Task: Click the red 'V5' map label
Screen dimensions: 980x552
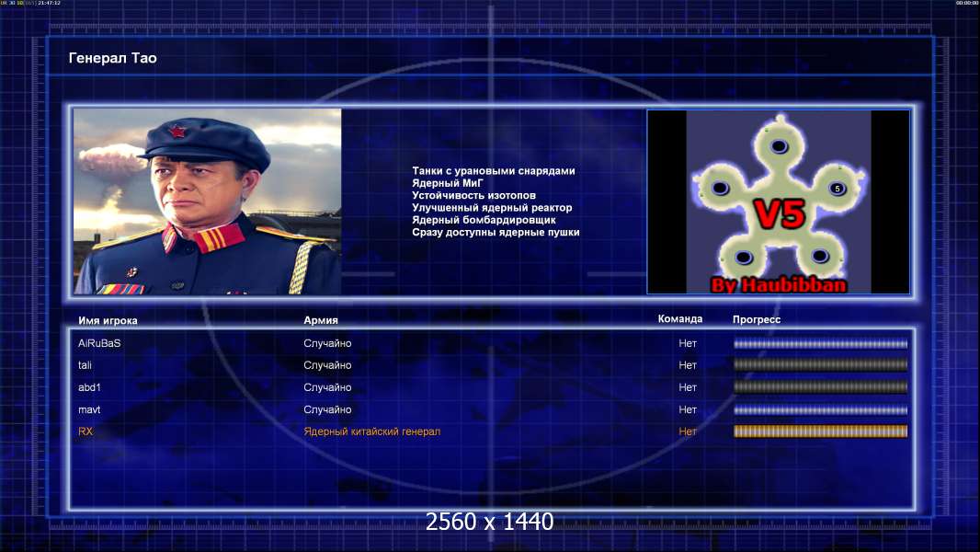Action: pos(780,213)
